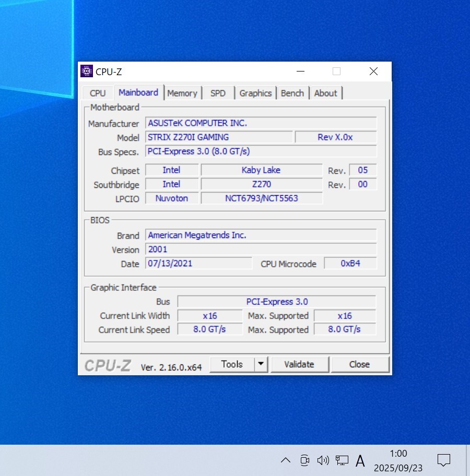Click the Meet Now camera tray icon
Viewport: 470px width, 476px height.
point(304,460)
